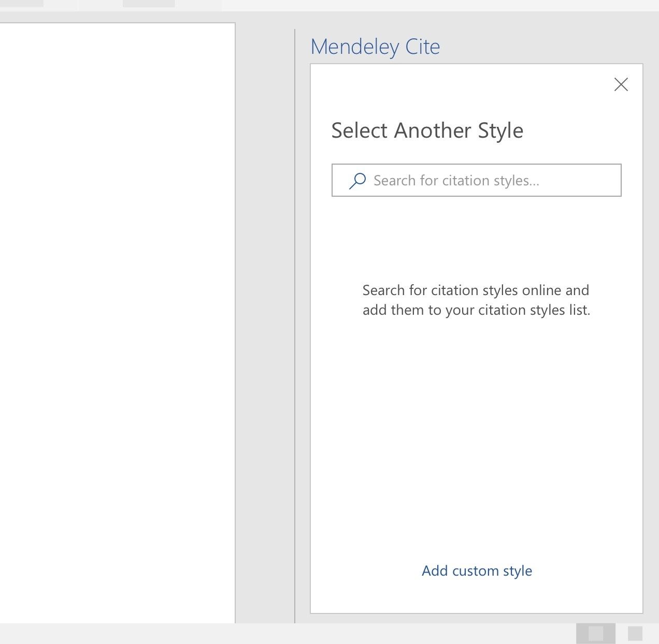Click the Search for citation styles field
Screen dimensions: 659x644
pyautogui.click(x=476, y=181)
